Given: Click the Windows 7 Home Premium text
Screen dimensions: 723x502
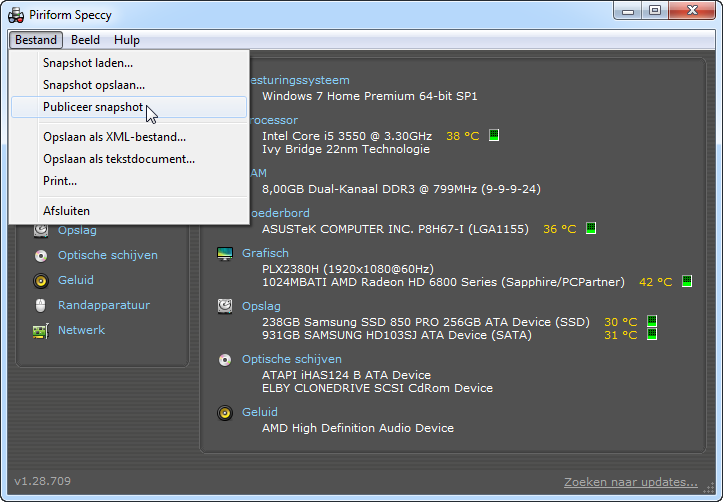Looking at the screenshot, I should (370, 96).
